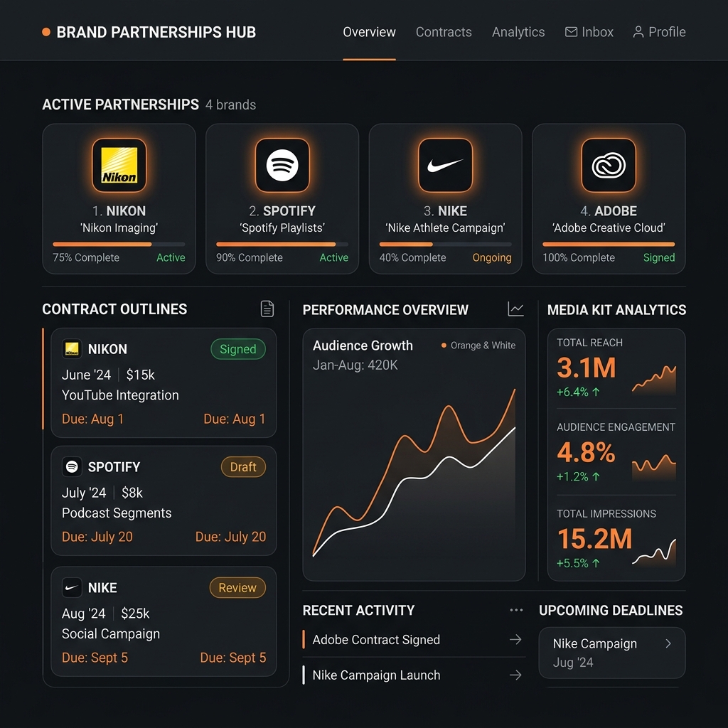728x728 pixels.
Task: Click the Inbox envelope icon
Action: tap(571, 31)
